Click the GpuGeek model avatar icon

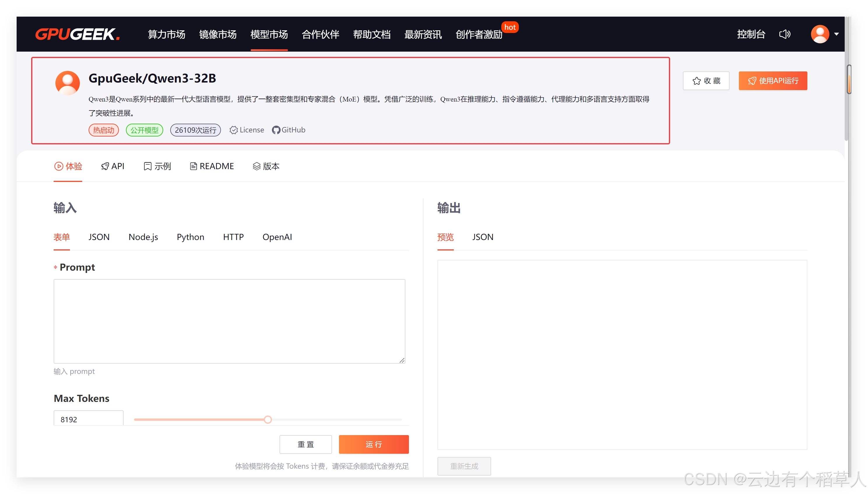[67, 83]
